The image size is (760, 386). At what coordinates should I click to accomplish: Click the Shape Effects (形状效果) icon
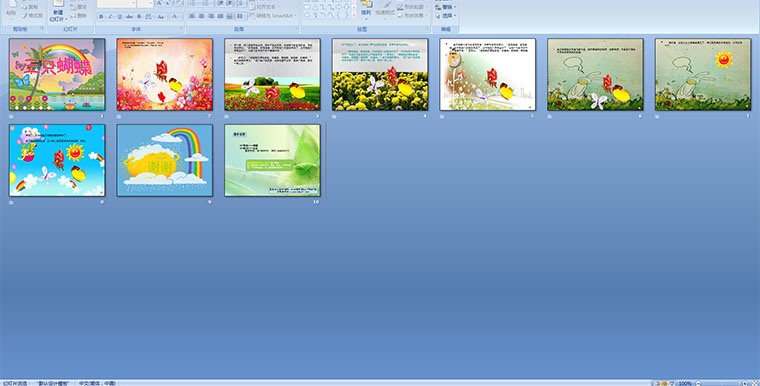click(x=412, y=16)
